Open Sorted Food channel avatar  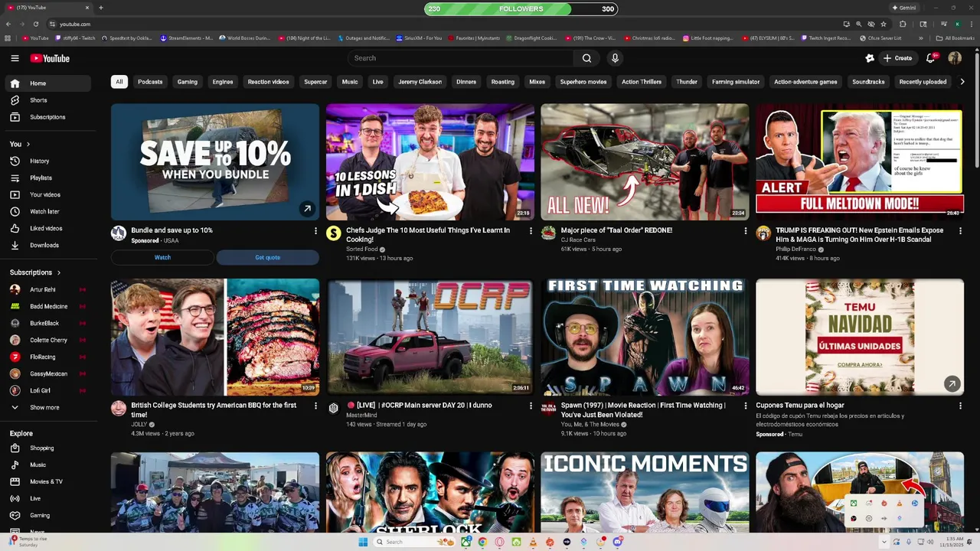[333, 233]
